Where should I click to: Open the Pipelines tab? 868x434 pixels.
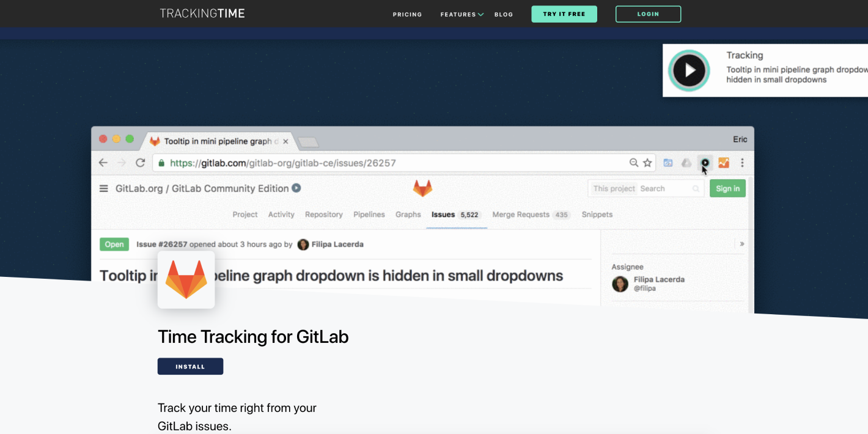click(369, 215)
